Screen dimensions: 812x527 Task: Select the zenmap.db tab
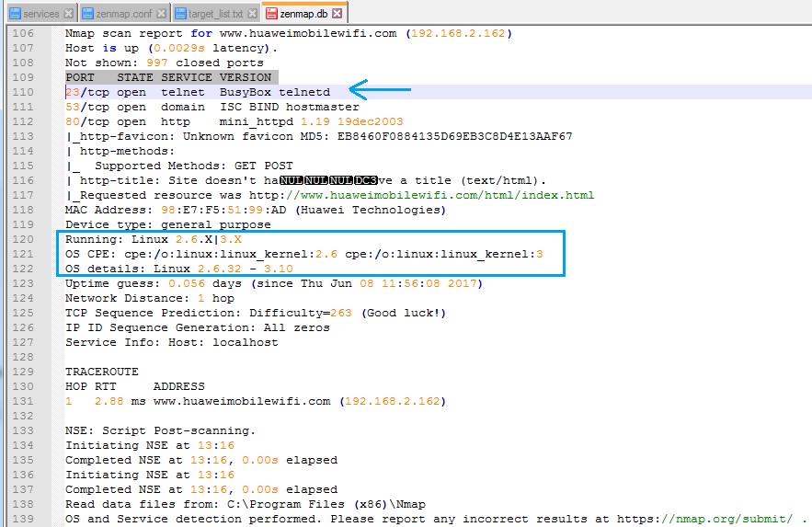304,13
